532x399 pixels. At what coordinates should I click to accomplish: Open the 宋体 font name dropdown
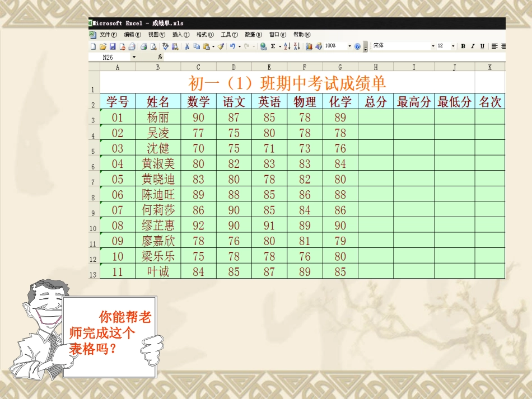433,46
